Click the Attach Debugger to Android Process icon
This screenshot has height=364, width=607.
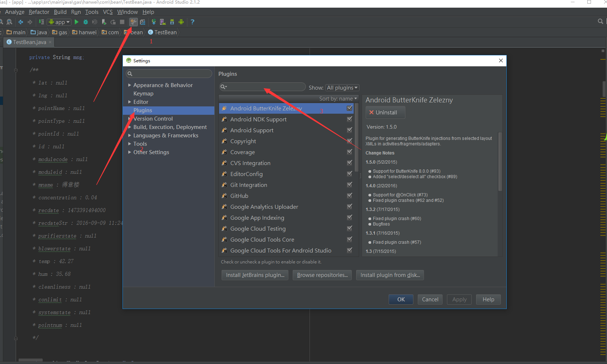[x=104, y=22]
